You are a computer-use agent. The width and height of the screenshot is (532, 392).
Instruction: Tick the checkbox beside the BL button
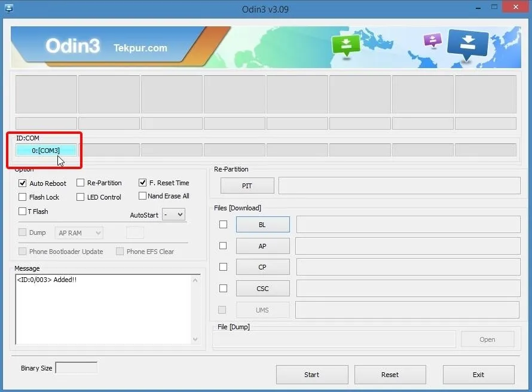(223, 225)
